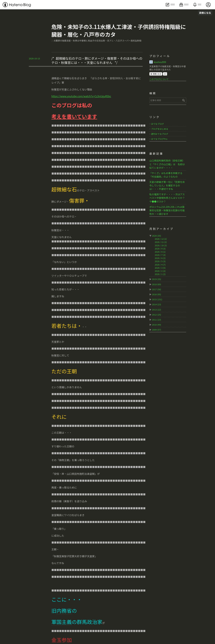Click the 読者になる button at the top right

point(205,13)
